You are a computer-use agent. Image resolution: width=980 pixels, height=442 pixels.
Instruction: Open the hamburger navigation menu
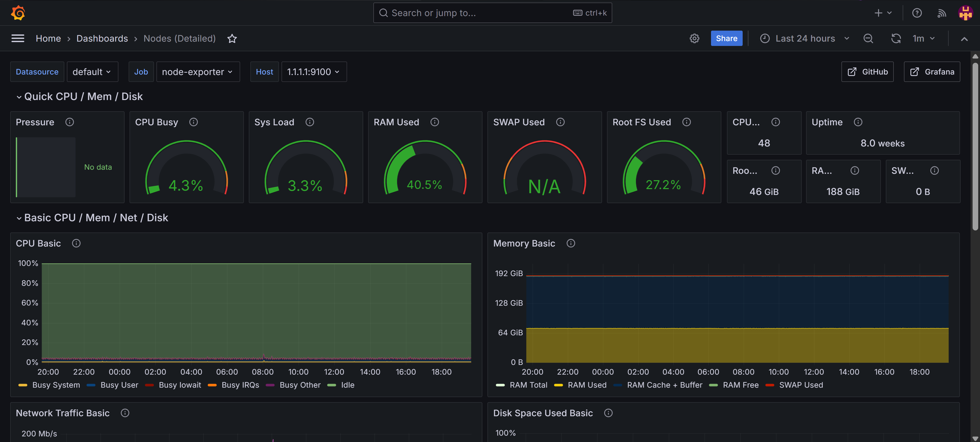18,39
